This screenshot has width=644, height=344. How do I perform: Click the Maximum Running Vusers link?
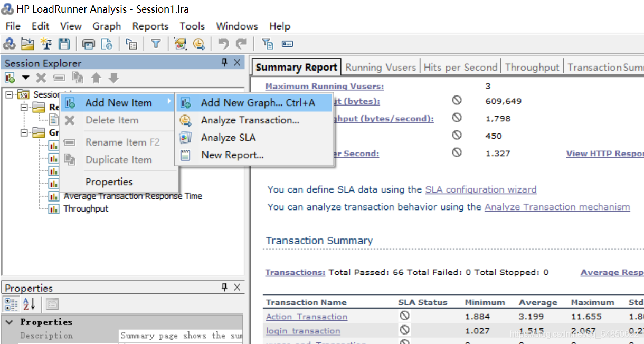coord(325,86)
